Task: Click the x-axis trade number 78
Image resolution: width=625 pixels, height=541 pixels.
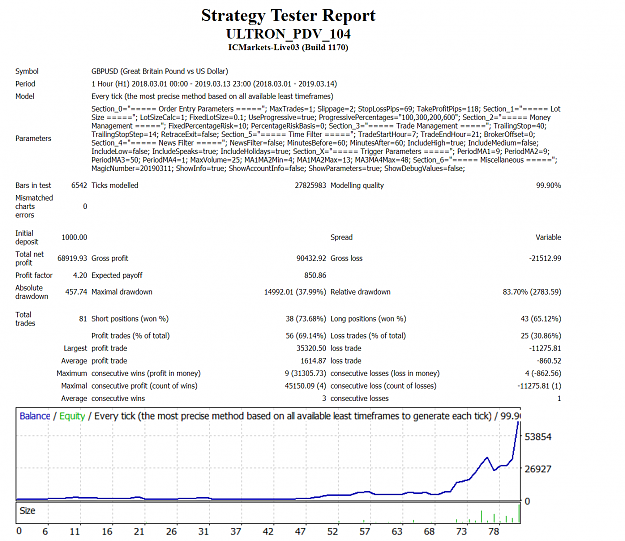Action: [x=494, y=532]
